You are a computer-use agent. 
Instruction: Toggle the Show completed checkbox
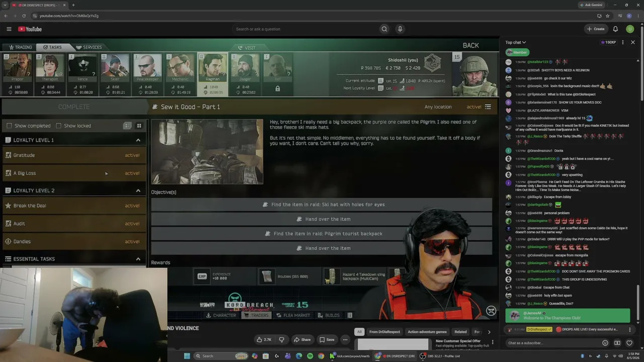point(9,126)
